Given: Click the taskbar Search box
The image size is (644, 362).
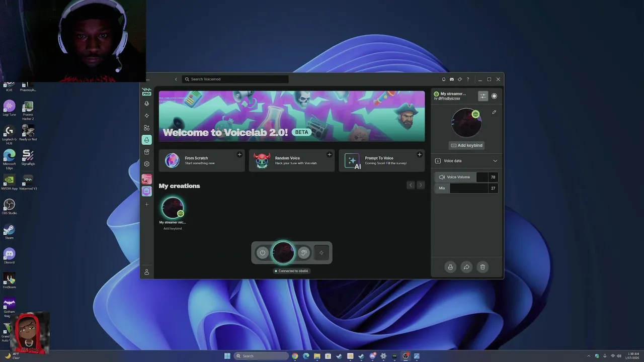Looking at the screenshot, I should coord(262,356).
